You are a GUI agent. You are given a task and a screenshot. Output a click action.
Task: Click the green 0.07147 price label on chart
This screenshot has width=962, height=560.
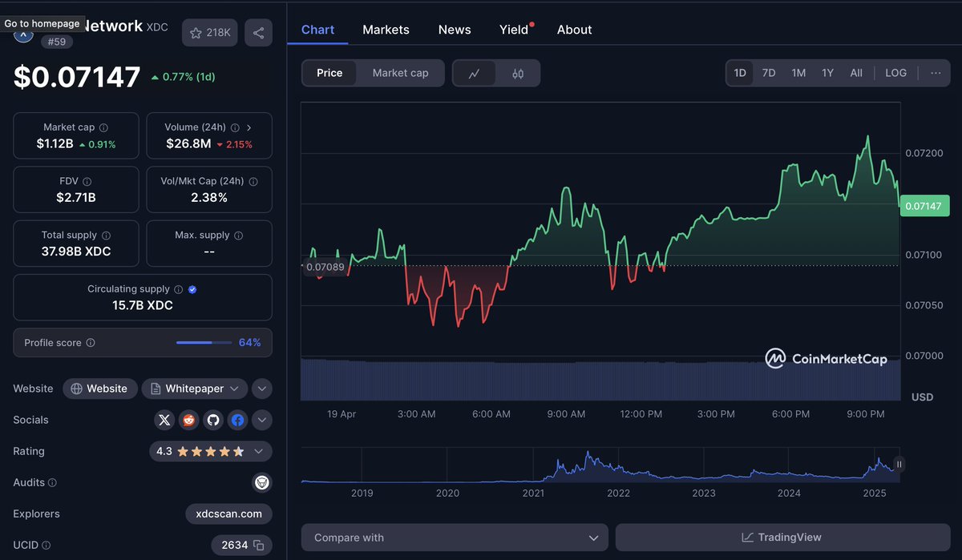tap(924, 206)
